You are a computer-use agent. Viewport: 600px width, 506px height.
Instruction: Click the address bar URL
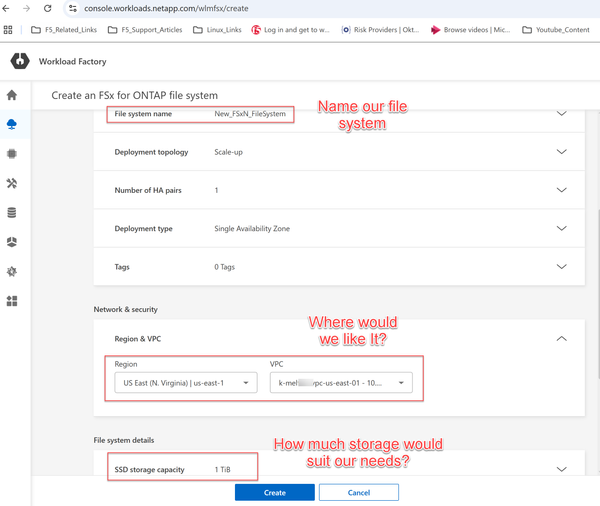pyautogui.click(x=166, y=8)
